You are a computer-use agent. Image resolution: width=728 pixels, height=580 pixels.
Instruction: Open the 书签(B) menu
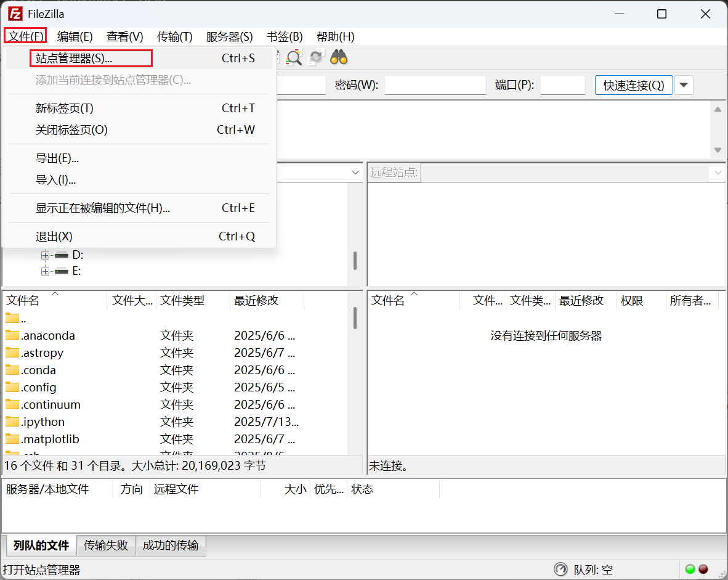(285, 36)
